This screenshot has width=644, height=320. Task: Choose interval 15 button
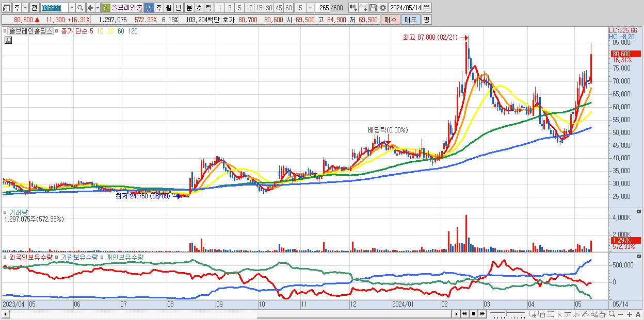pos(259,8)
